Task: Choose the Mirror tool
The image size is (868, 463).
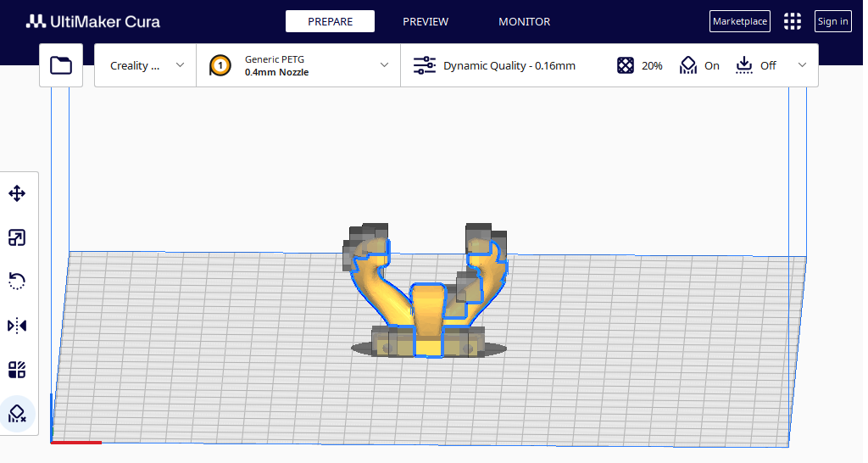Action: [x=16, y=326]
